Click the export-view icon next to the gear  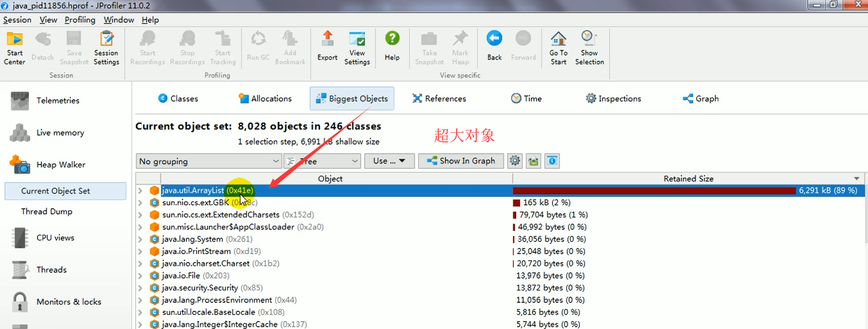pos(533,161)
